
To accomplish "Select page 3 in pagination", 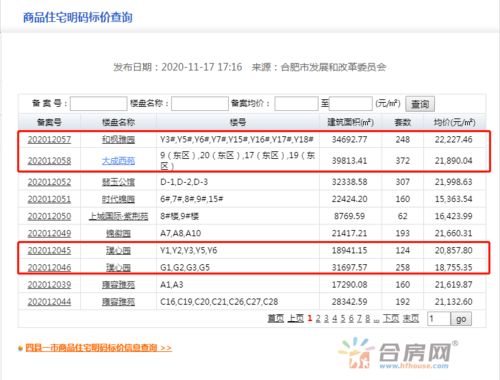I will click(x=326, y=318).
